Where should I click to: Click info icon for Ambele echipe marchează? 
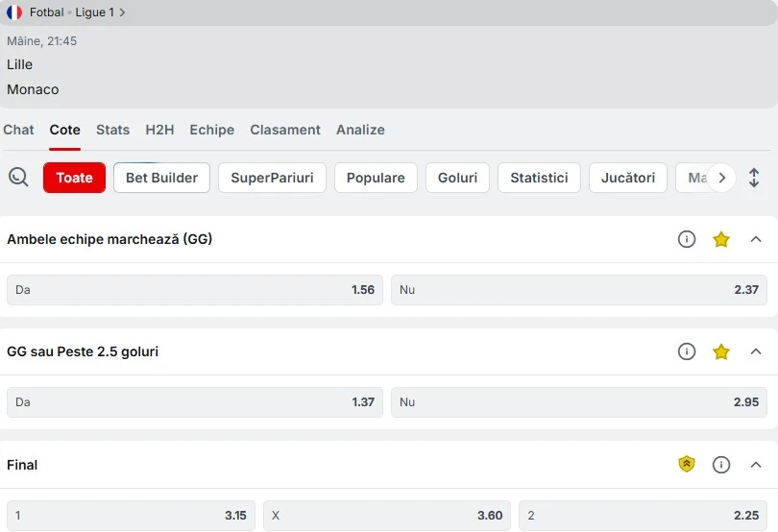686,239
